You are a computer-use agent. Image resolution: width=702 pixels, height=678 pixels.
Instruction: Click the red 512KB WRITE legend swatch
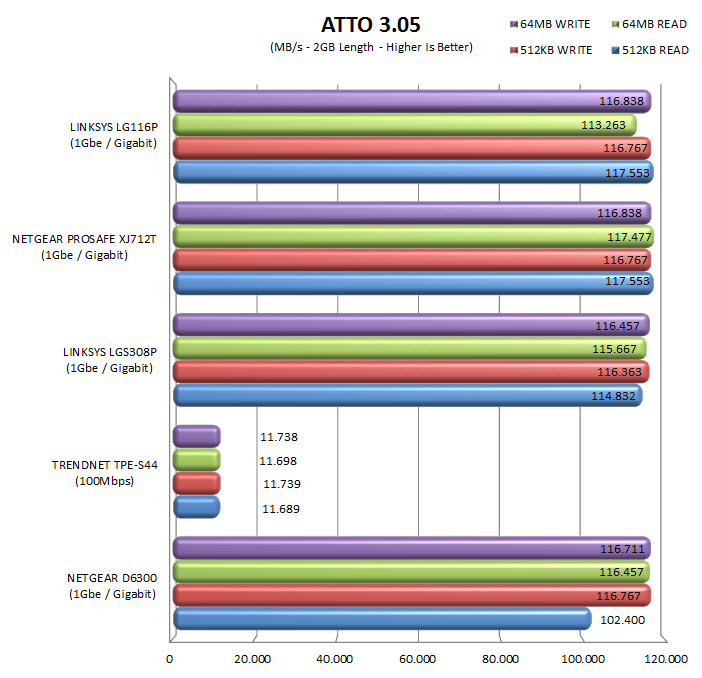pos(514,50)
